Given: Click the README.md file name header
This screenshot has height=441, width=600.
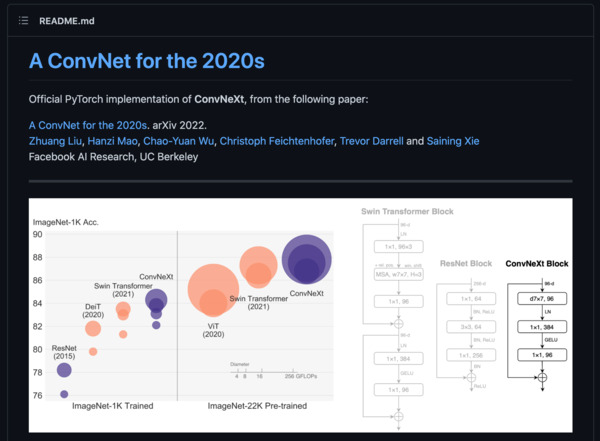Looking at the screenshot, I should point(67,21).
